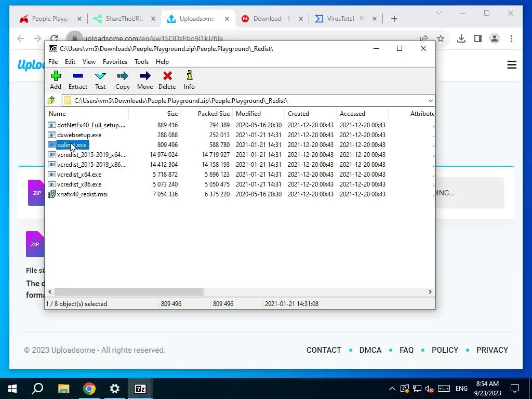The width and height of the screenshot is (532, 399).
Task: Open Chrome downloads icon
Action: (x=461, y=38)
